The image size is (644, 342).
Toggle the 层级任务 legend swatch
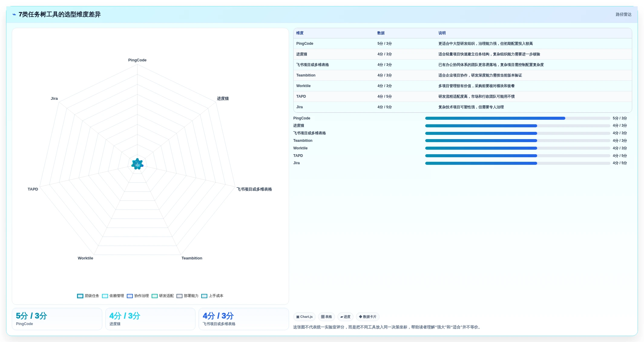pos(80,296)
